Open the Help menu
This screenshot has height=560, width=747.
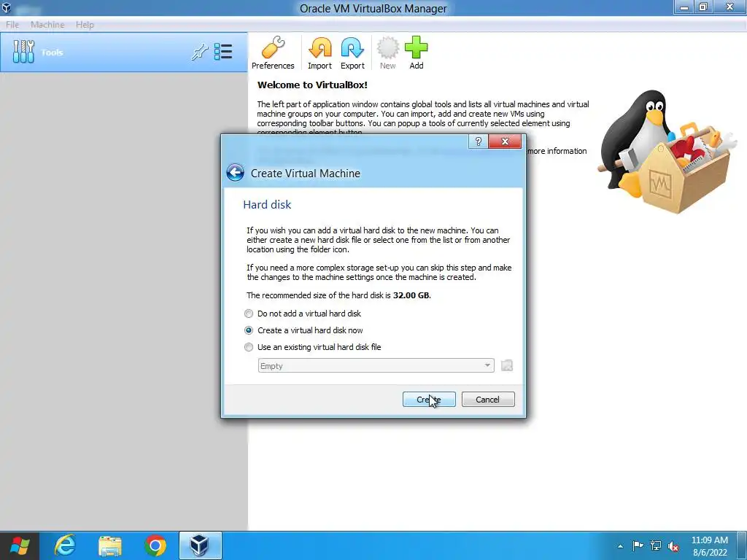pos(85,25)
